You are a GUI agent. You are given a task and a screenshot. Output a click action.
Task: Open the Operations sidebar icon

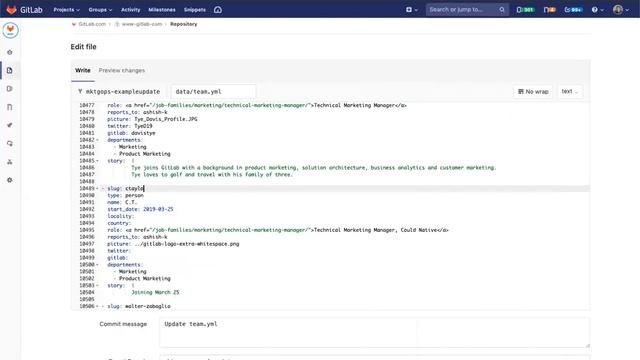(10, 143)
